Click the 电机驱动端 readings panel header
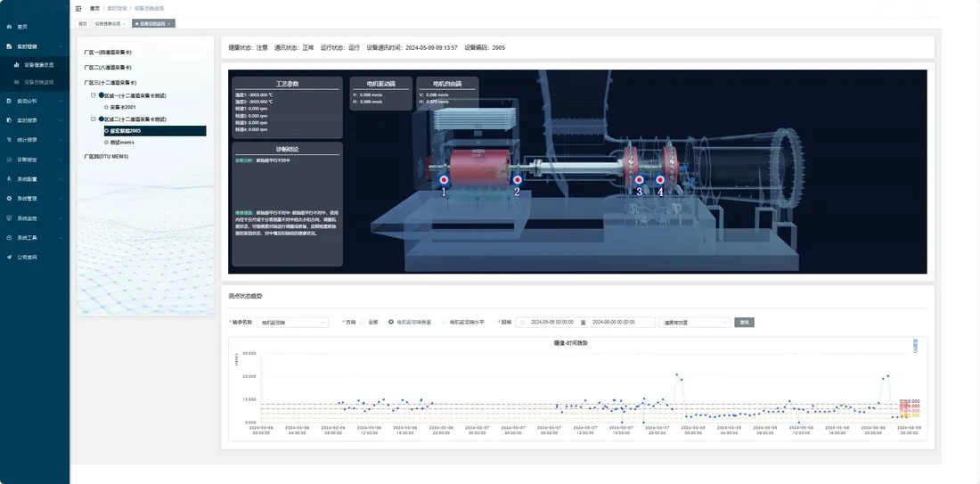 (x=380, y=84)
